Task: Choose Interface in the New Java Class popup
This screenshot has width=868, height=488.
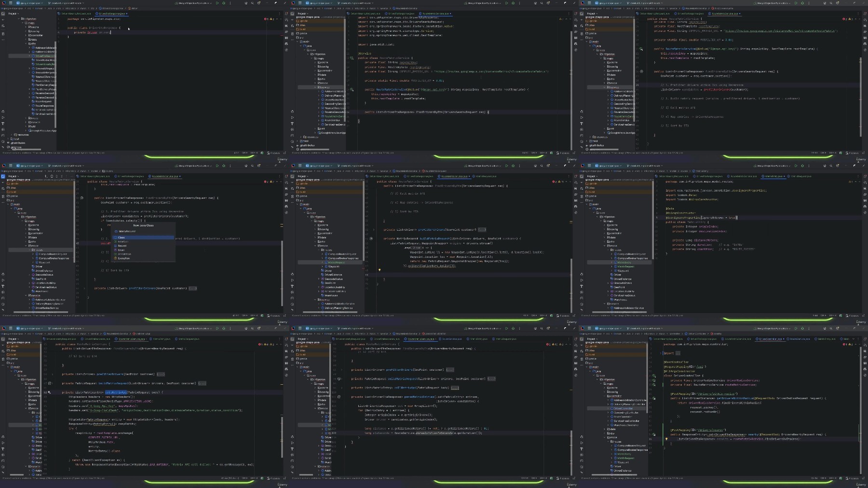Action: coord(143,241)
